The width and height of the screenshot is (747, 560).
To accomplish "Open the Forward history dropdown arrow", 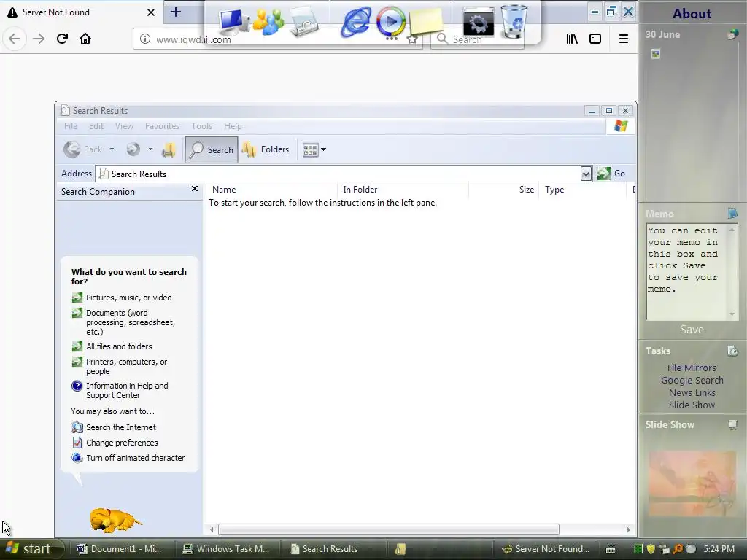I will [x=150, y=149].
